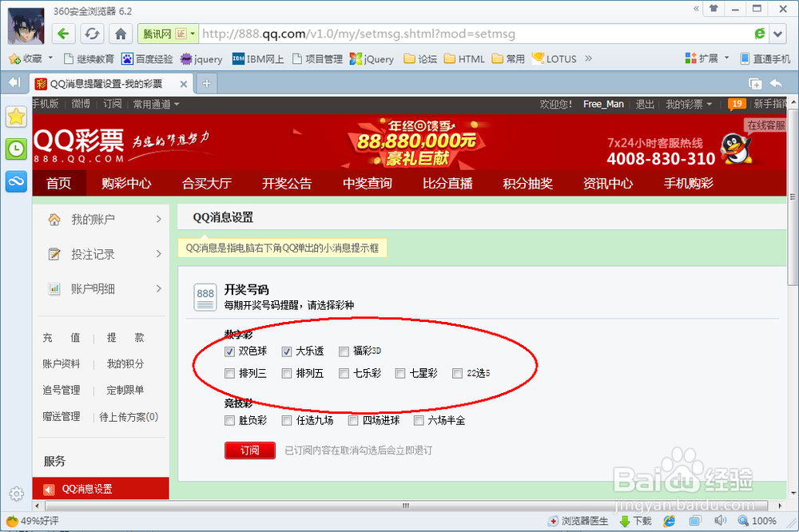Open the 积分抽奖 menu

coord(528,184)
